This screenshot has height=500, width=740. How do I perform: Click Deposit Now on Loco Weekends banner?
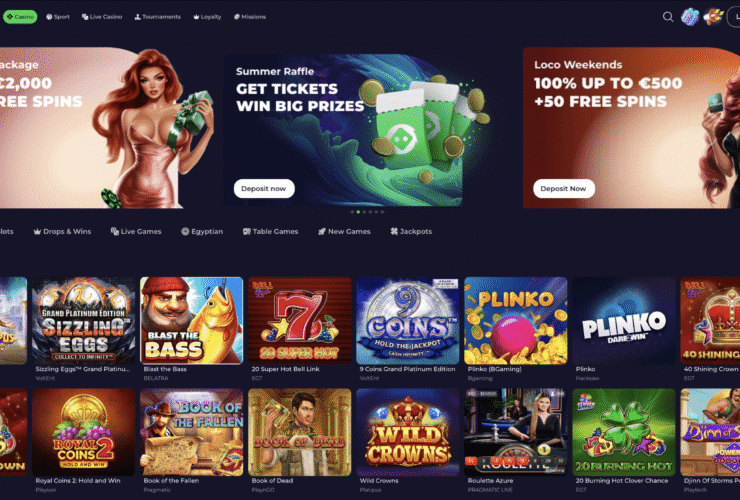[x=563, y=188]
